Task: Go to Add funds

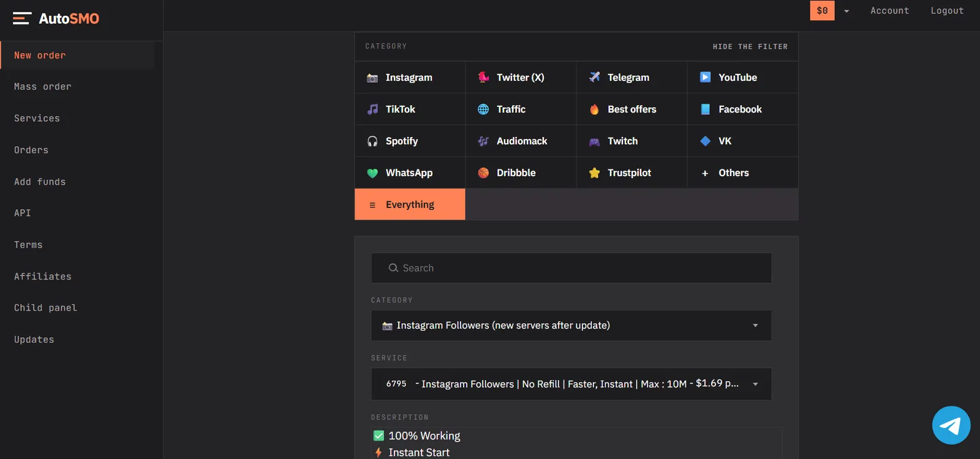Action: tap(40, 182)
